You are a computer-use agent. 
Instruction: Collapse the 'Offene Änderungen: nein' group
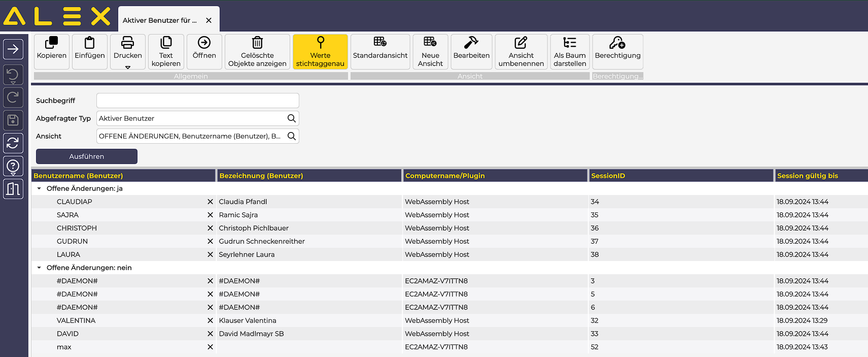tap(39, 268)
